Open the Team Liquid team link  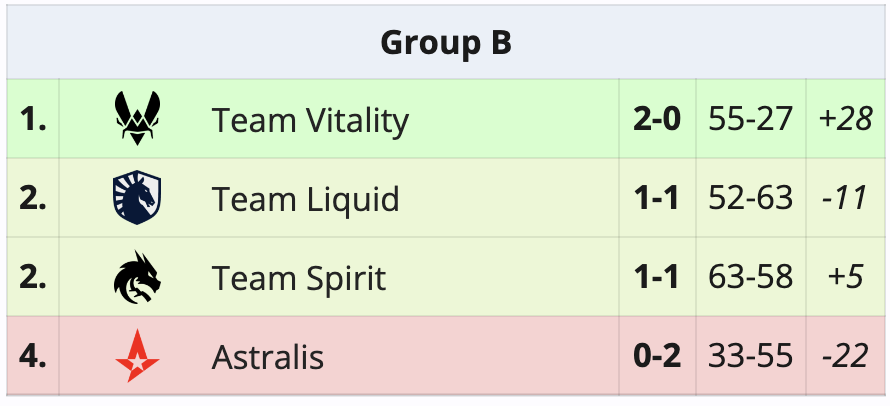tap(305, 199)
